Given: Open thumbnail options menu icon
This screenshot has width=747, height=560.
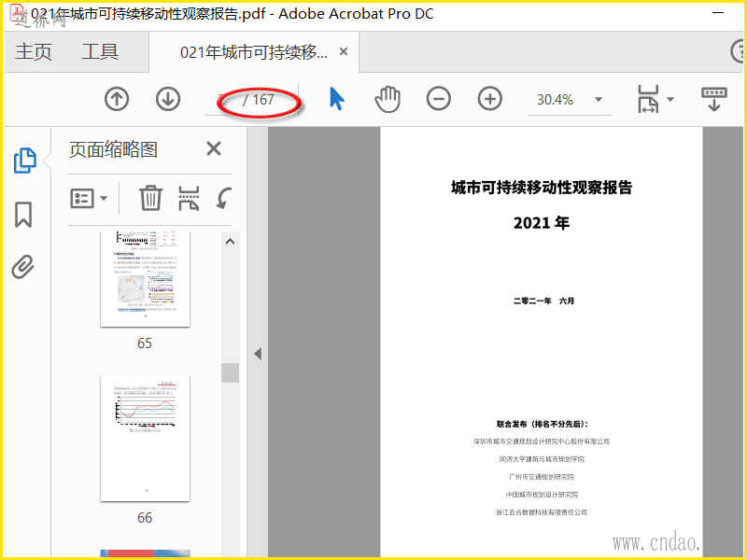Looking at the screenshot, I should pyautogui.click(x=89, y=198).
